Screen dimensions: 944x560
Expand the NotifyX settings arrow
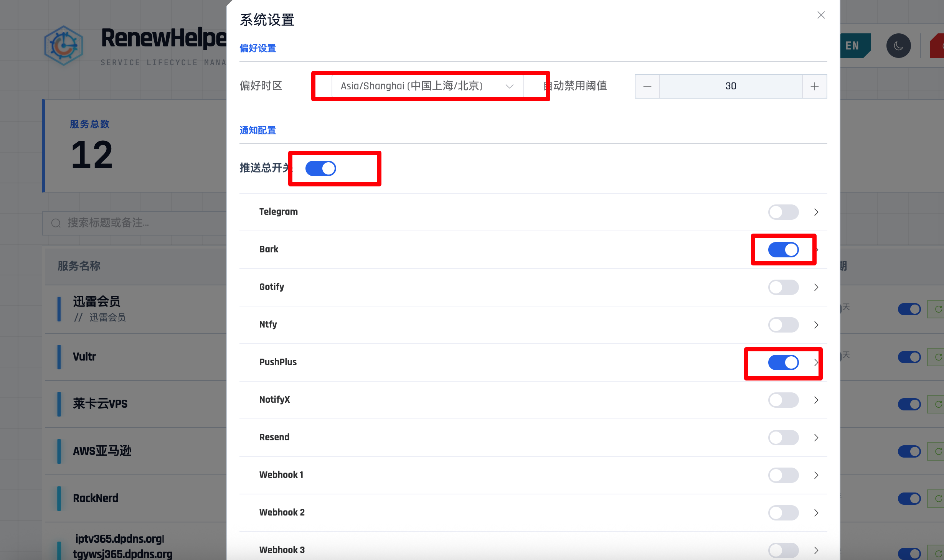point(816,400)
